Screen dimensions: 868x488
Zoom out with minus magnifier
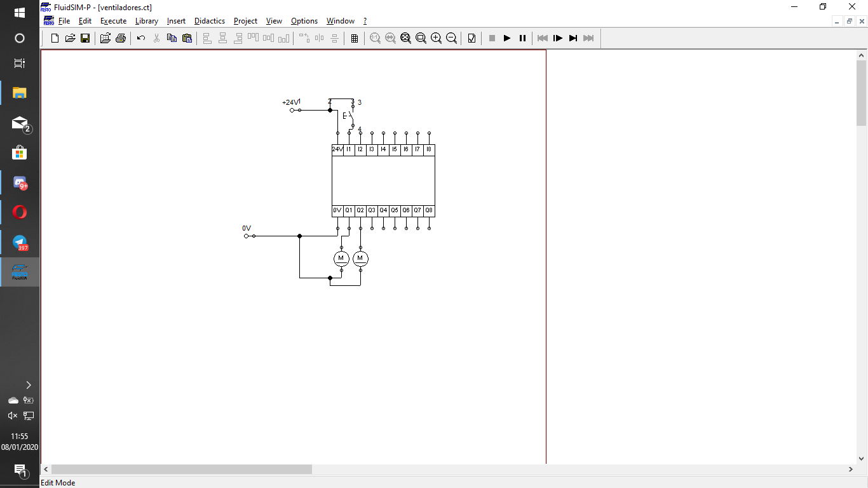(x=451, y=38)
